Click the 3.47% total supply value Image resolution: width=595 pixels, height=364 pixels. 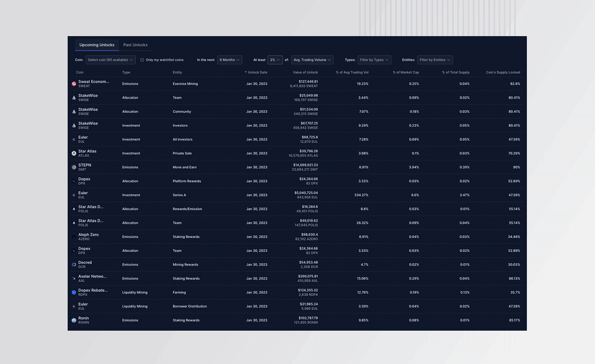pos(464,195)
